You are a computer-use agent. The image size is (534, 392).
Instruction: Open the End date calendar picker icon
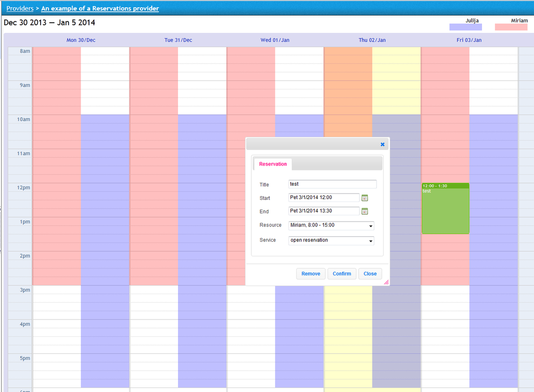point(364,211)
